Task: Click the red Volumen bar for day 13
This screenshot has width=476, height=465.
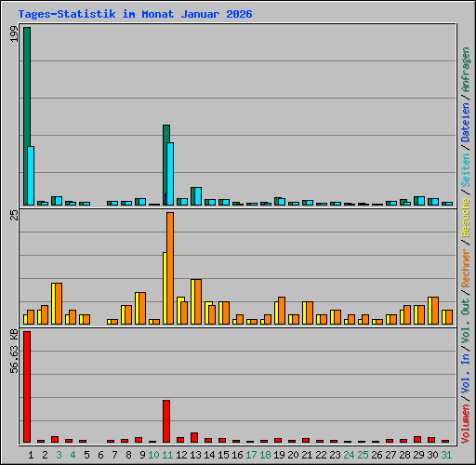Action: [x=194, y=438]
